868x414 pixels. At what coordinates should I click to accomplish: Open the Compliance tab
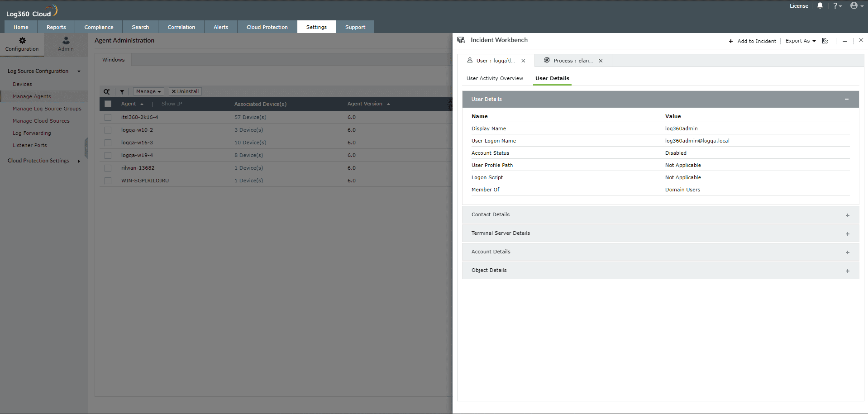99,27
